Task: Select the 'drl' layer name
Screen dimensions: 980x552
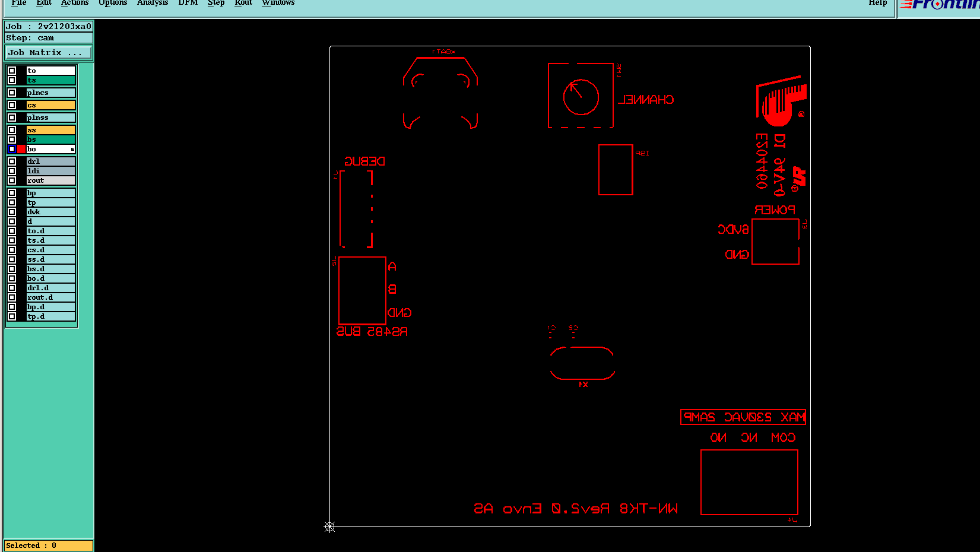Action: click(51, 161)
